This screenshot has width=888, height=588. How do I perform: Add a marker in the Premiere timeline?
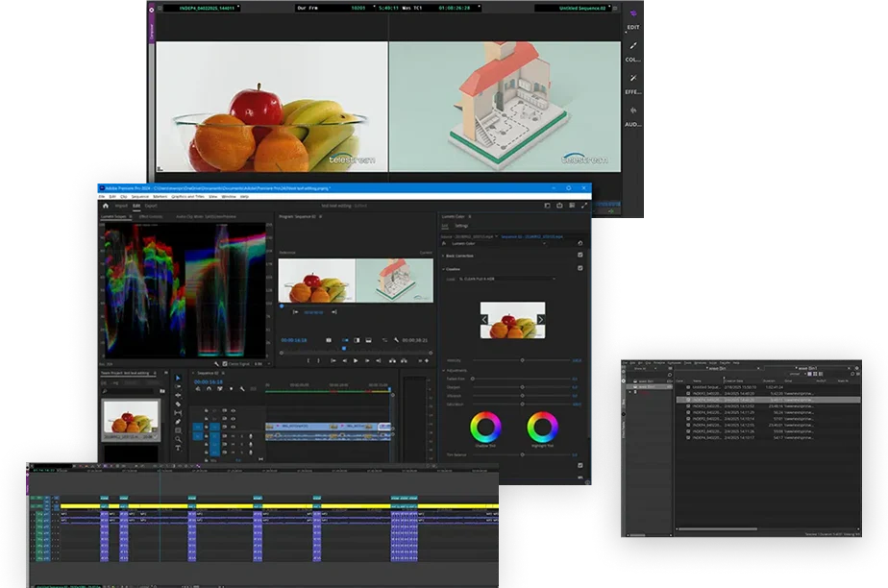click(x=231, y=389)
